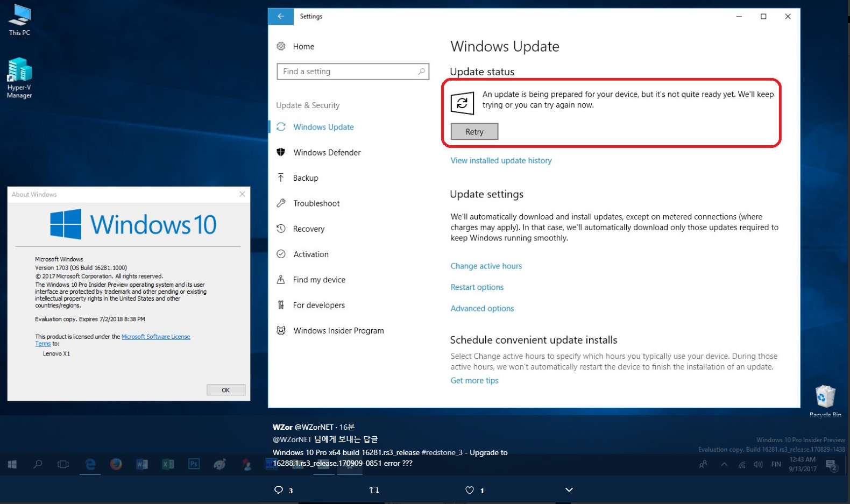
Task: Click the Update & Security heading
Action: tap(308, 105)
